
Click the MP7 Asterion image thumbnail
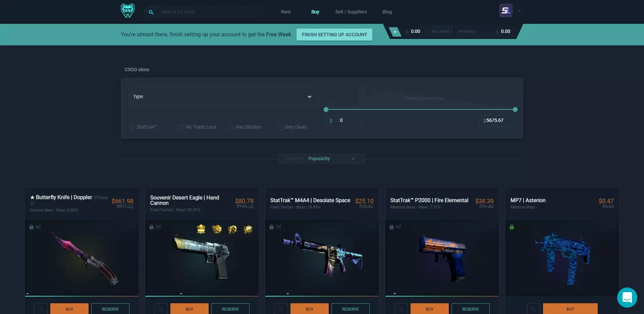[x=562, y=258]
